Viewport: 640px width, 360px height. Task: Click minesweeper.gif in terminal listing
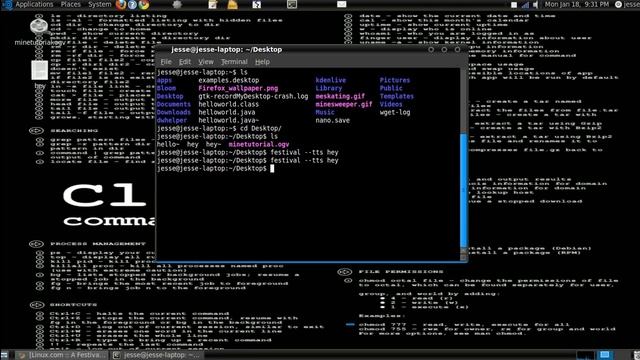click(344, 104)
